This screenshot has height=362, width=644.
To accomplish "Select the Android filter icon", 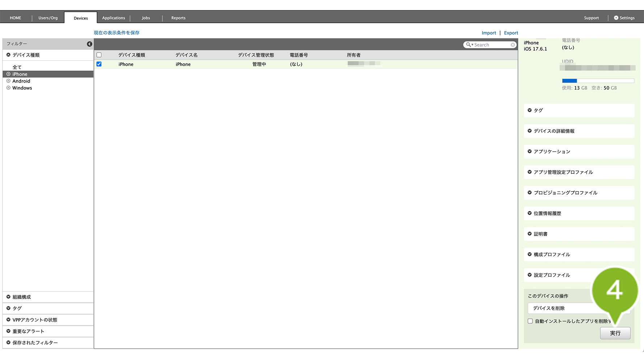I will click(x=8, y=81).
